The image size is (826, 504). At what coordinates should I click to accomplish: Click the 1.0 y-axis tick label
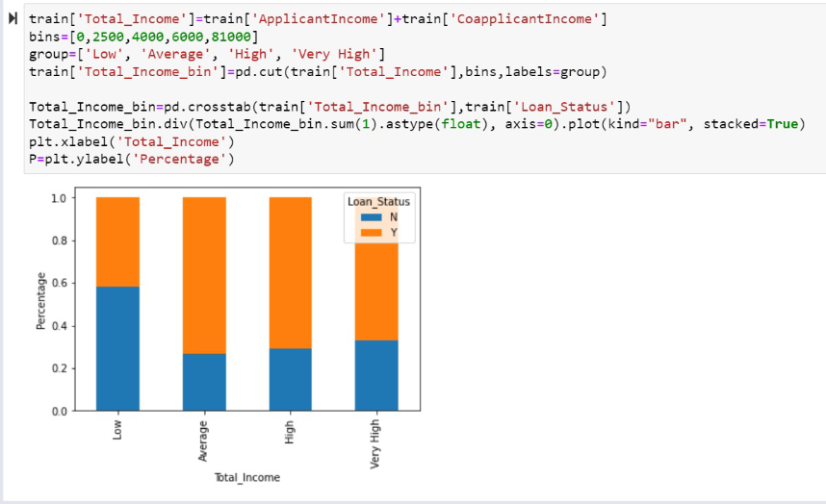pyautogui.click(x=59, y=198)
